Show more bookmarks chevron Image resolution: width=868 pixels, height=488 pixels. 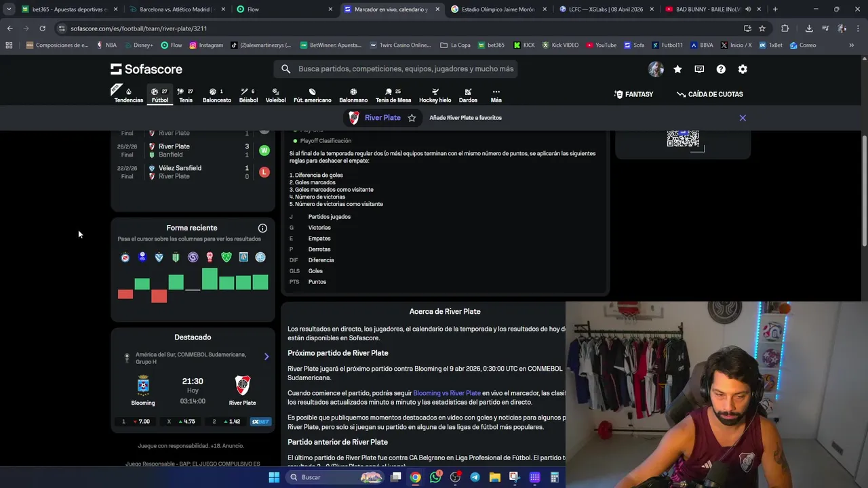(852, 45)
